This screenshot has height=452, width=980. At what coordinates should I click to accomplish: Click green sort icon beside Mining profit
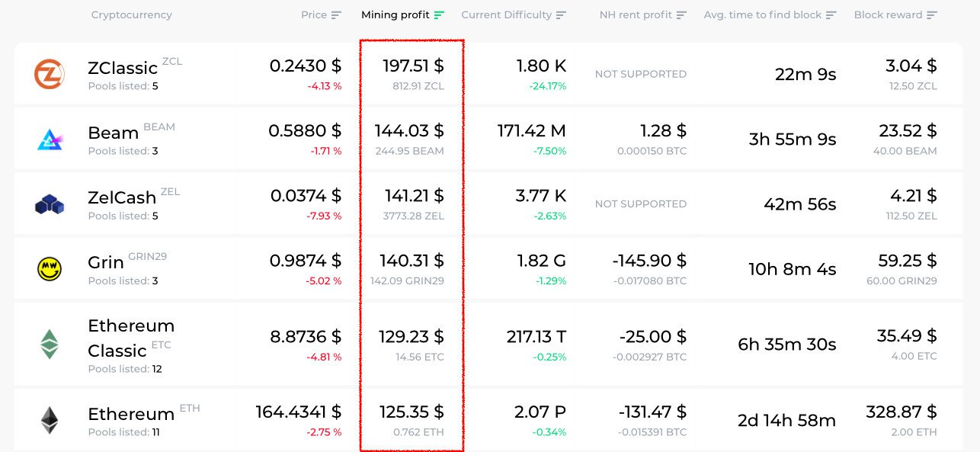click(439, 15)
